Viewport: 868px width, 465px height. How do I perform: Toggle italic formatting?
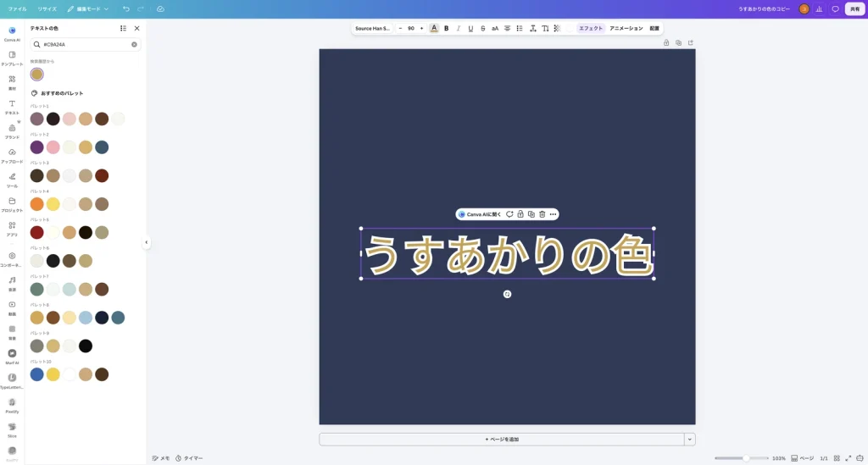click(x=459, y=28)
